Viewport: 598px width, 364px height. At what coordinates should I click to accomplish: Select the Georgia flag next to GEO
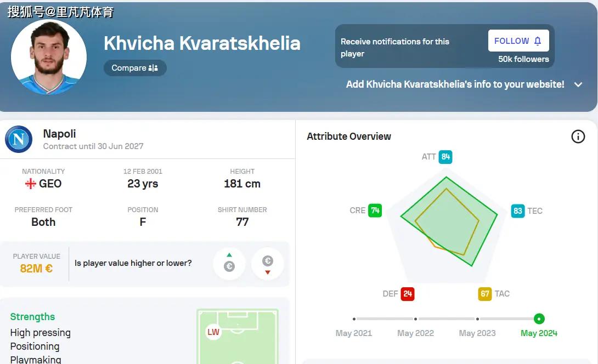coord(31,184)
